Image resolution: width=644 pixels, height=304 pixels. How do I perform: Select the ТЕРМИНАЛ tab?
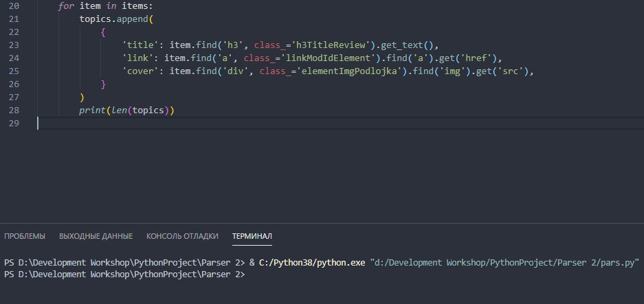[252, 236]
